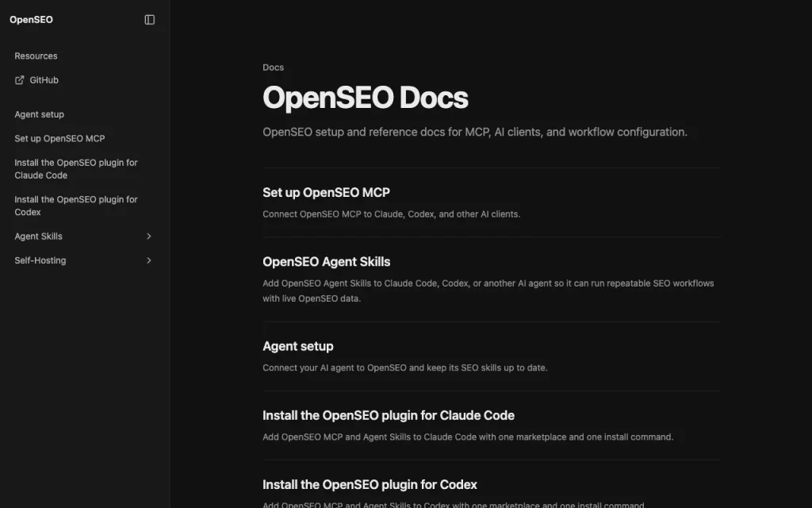Open the GitHub link in sidebar

pos(44,80)
